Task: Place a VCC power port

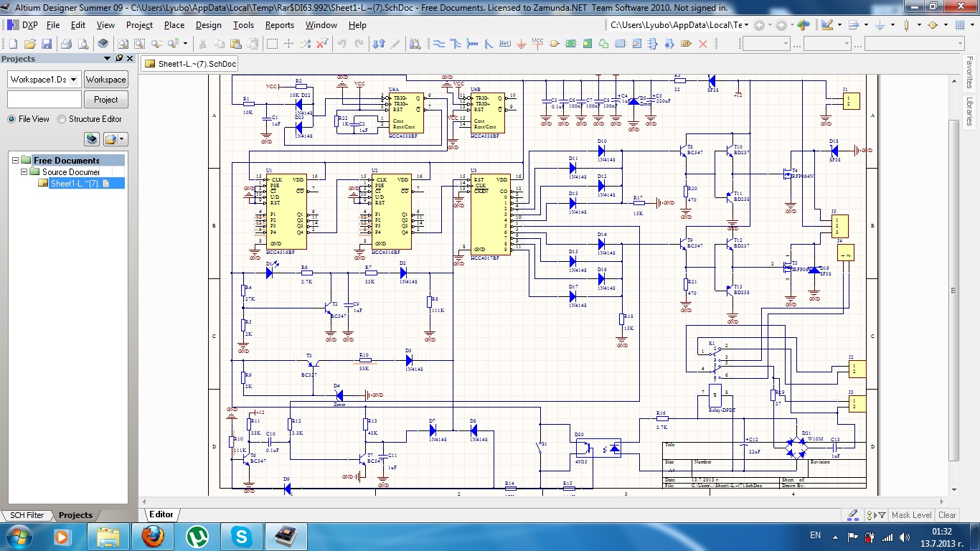Action: click(x=538, y=44)
